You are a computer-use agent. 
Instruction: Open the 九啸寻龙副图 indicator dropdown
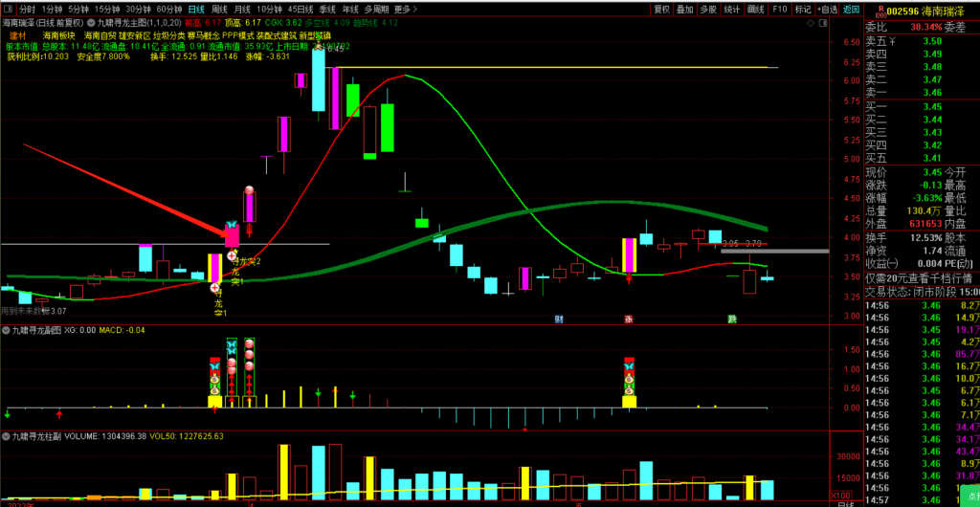coord(6,330)
